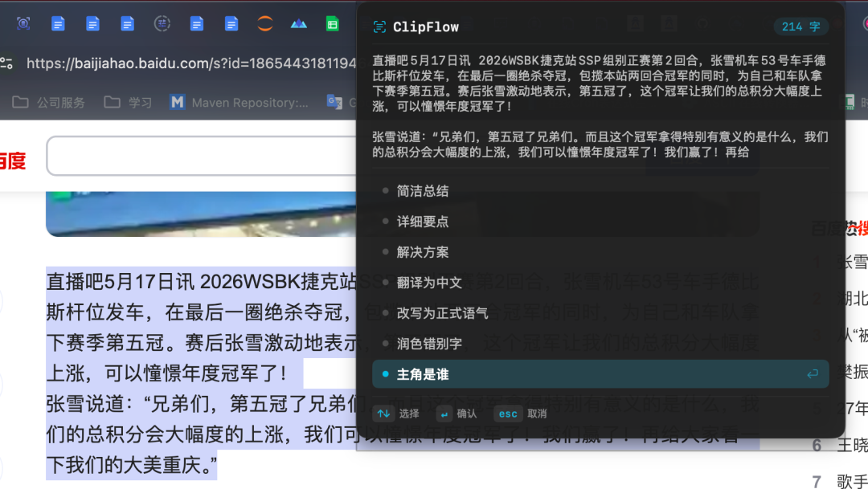Choose 改写为正式语气 in ClipFlow
The height and width of the screenshot is (489, 868).
(x=600, y=313)
